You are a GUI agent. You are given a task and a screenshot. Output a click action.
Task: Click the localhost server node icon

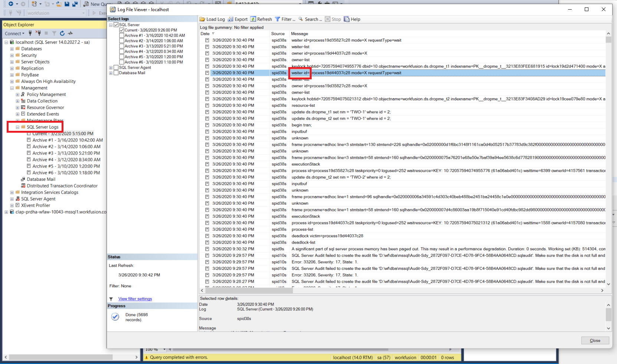12,42
